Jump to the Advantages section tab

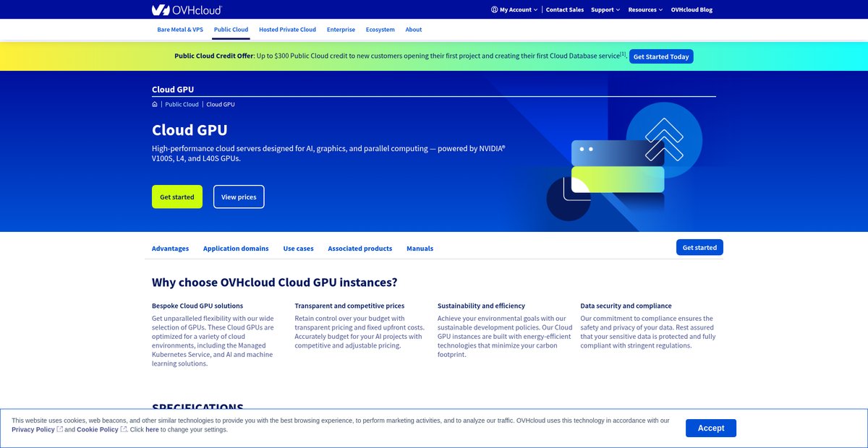170,248
